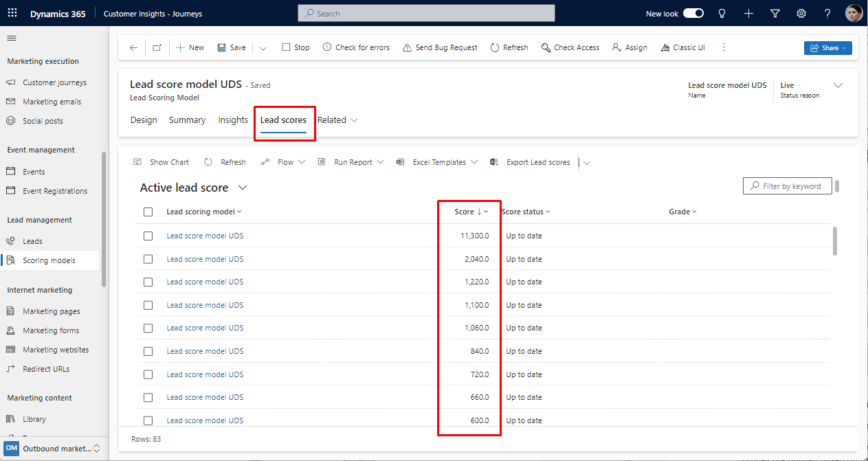The width and height of the screenshot is (868, 461).
Task: Click the lightbulb assistant icon
Action: pos(722,13)
